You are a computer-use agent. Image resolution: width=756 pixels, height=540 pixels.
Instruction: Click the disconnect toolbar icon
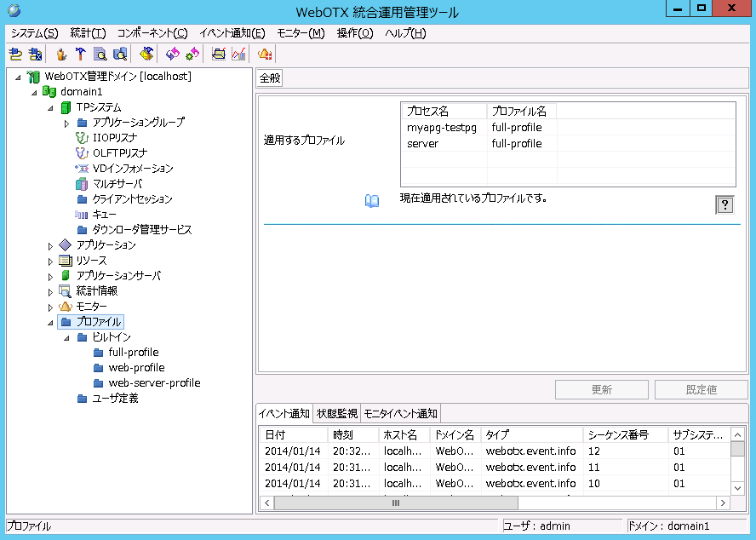coord(37,54)
